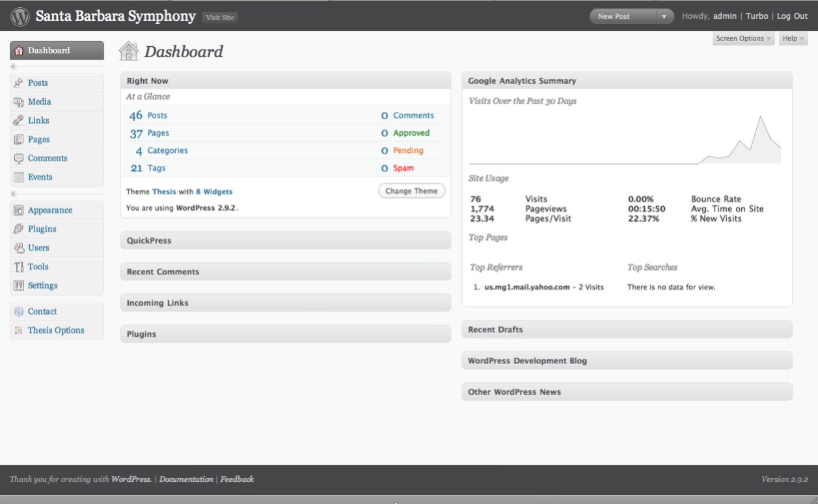Collapse the Google Analytics Summary header
The width and height of the screenshot is (818, 504).
click(x=627, y=81)
